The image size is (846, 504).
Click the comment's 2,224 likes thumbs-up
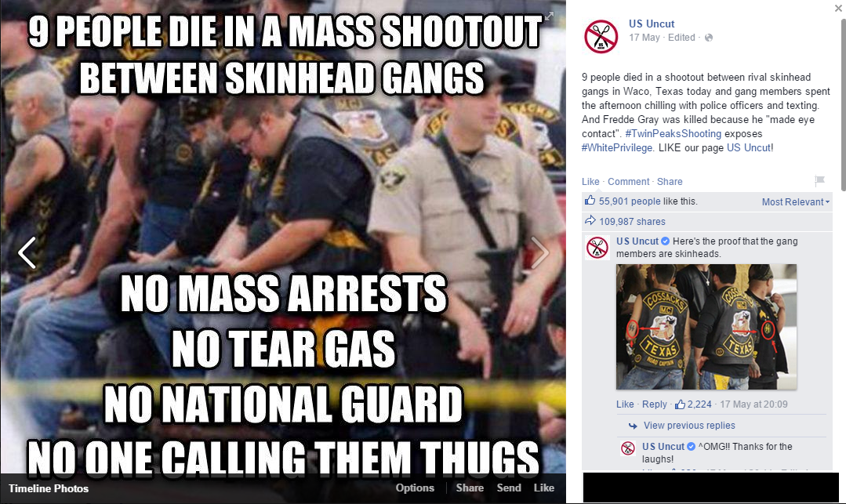click(x=680, y=404)
